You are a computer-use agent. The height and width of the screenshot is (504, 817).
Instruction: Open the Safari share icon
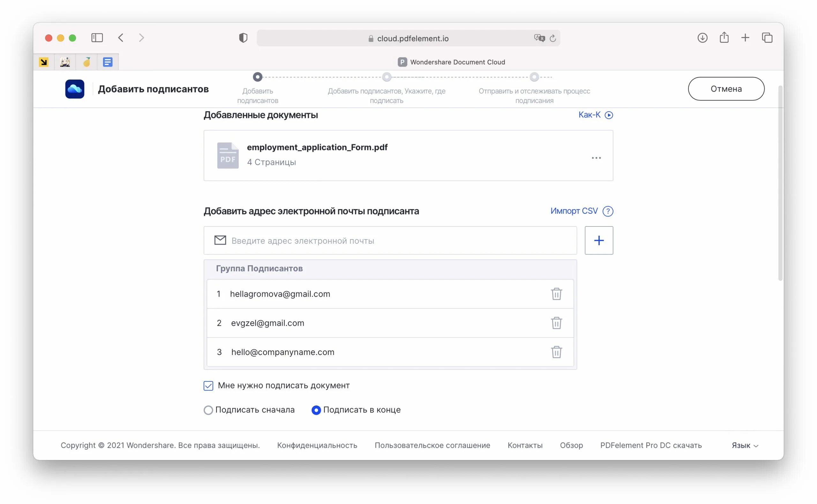click(x=723, y=38)
